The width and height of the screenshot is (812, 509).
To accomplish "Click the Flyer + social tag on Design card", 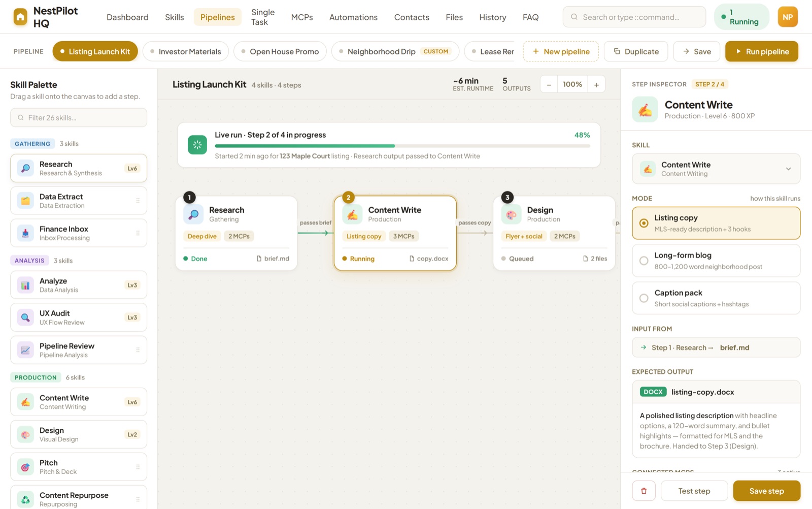I will [524, 236].
